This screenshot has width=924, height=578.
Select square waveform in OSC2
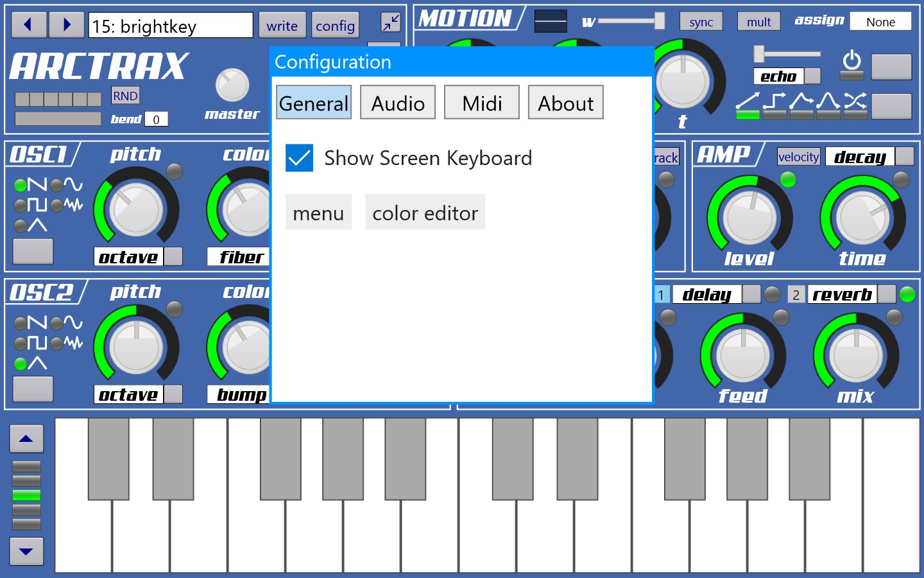[x=31, y=343]
